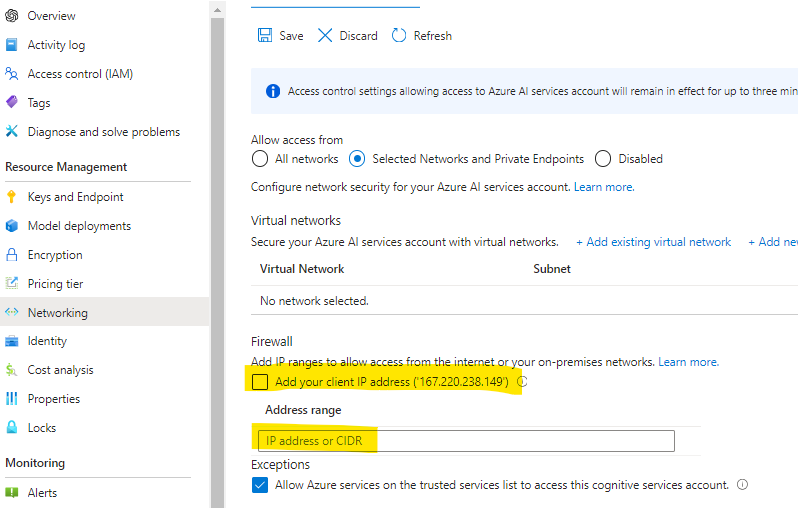Image resolution: width=798 pixels, height=508 pixels.
Task: Open Alerts under Monitoring
Action: click(x=42, y=493)
